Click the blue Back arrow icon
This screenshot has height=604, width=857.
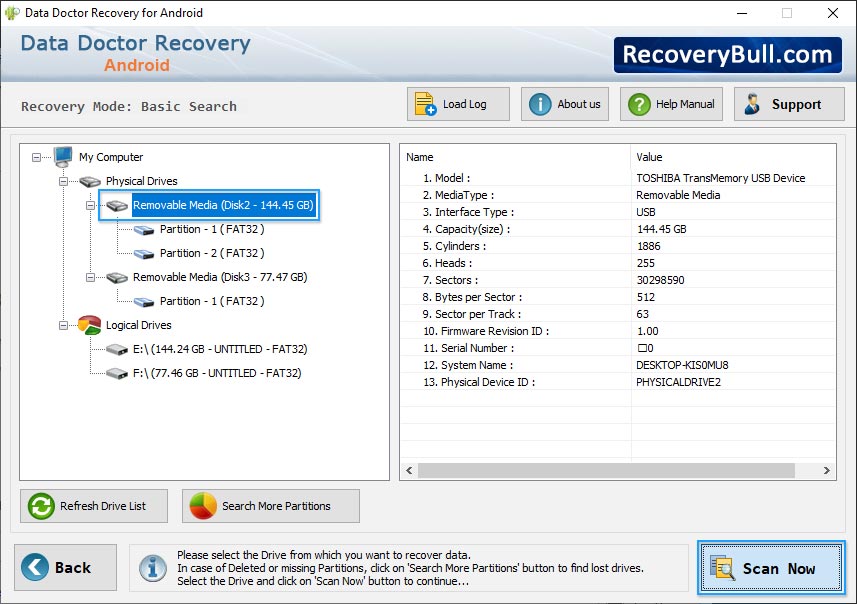tap(35, 567)
